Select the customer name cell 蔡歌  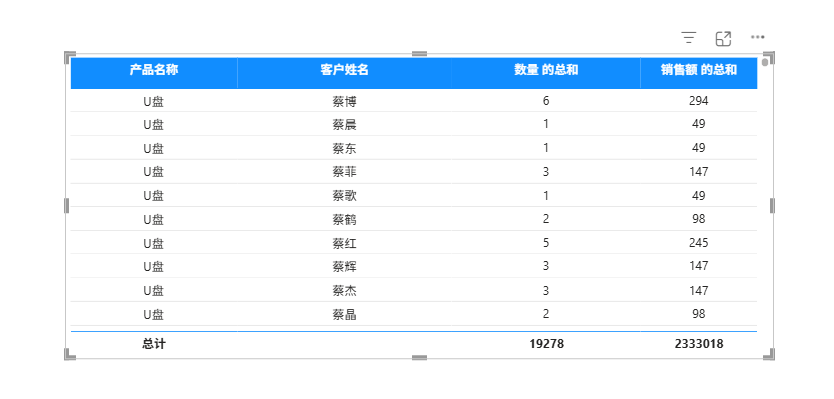point(344,196)
